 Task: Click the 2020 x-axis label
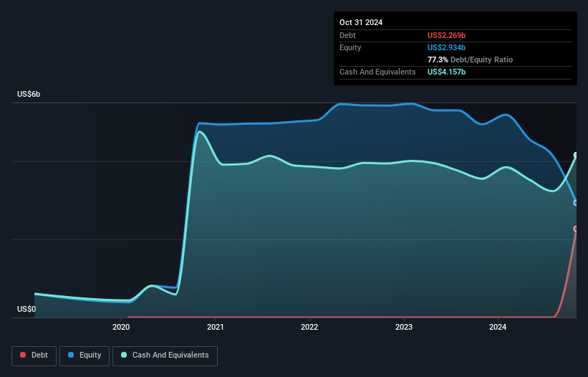pyautogui.click(x=121, y=327)
